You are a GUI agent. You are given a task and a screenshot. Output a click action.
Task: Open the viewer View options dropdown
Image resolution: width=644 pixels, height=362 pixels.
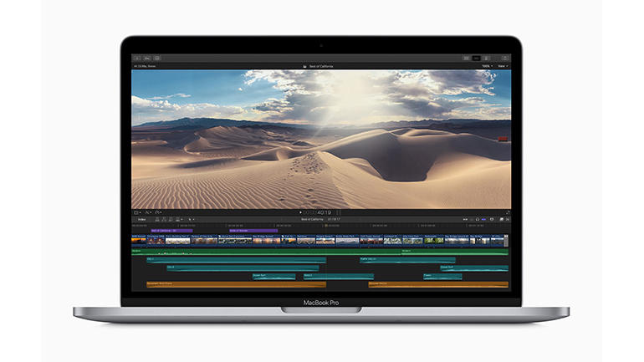click(503, 66)
